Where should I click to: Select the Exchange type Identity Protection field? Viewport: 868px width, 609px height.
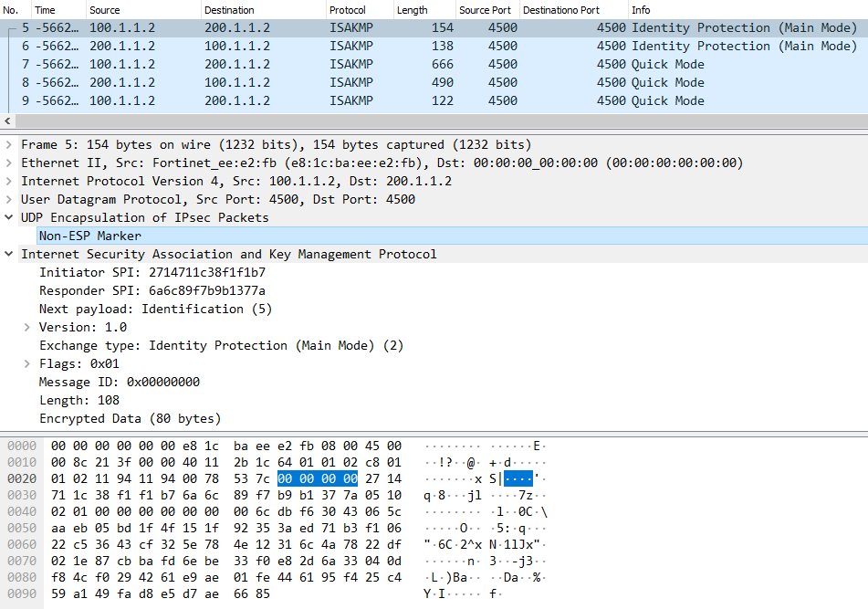coord(221,346)
